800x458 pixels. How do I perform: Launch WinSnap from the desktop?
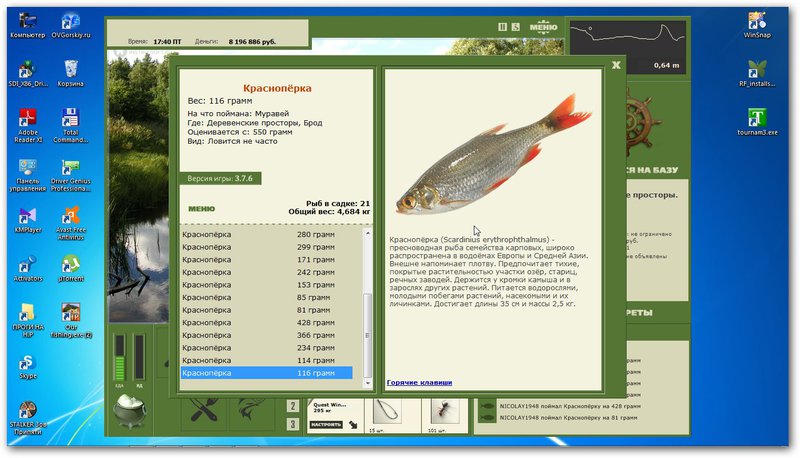(757, 26)
